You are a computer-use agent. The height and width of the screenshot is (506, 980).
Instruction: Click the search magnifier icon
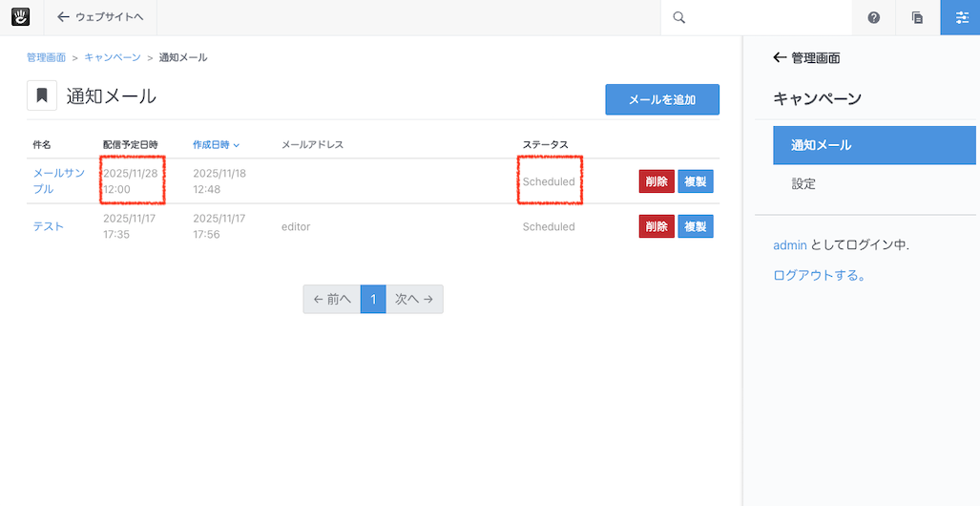click(x=678, y=17)
